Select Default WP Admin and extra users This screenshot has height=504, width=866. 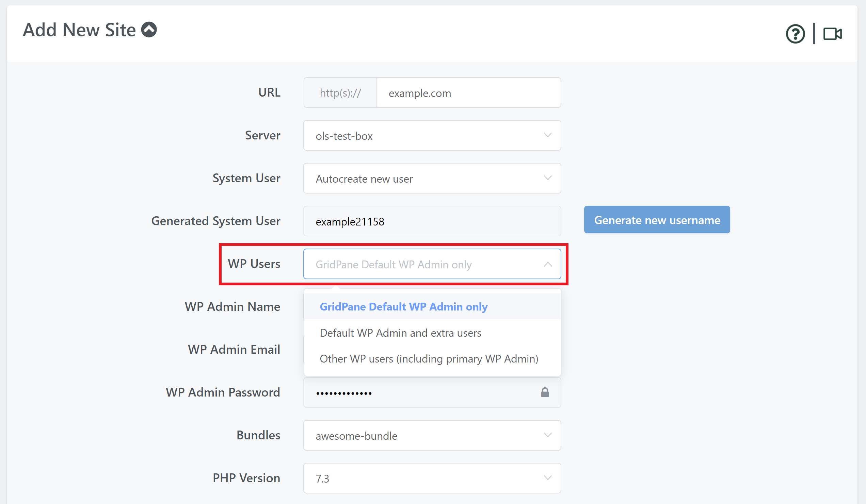click(x=432, y=333)
